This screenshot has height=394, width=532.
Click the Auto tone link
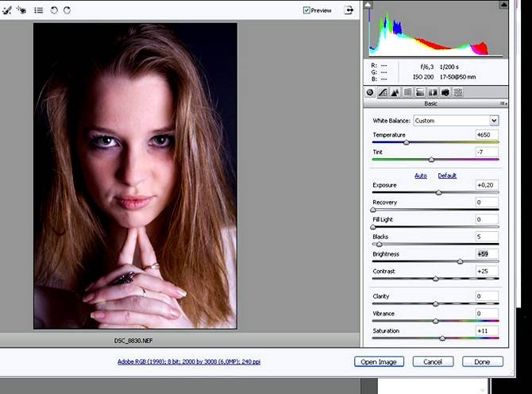pos(421,176)
